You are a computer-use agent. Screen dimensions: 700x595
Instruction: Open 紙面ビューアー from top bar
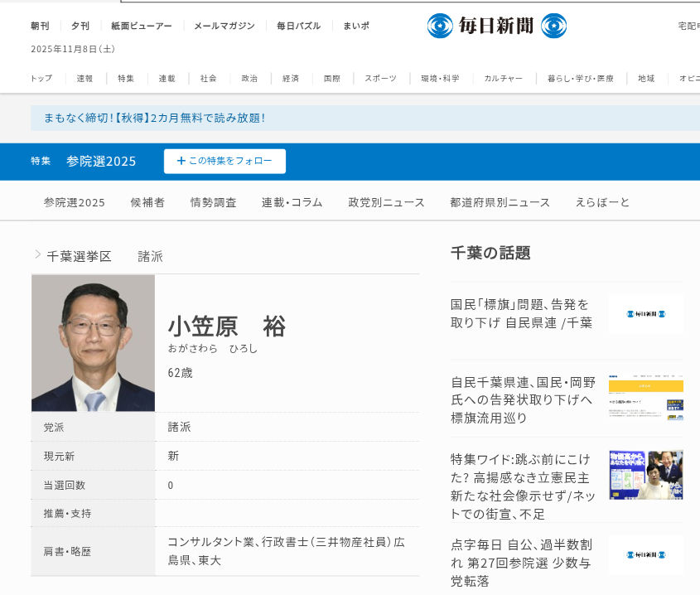[x=142, y=26]
